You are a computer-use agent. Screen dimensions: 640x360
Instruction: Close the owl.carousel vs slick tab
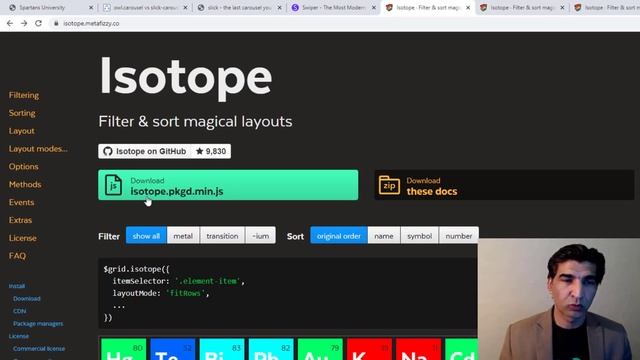tap(185, 7)
